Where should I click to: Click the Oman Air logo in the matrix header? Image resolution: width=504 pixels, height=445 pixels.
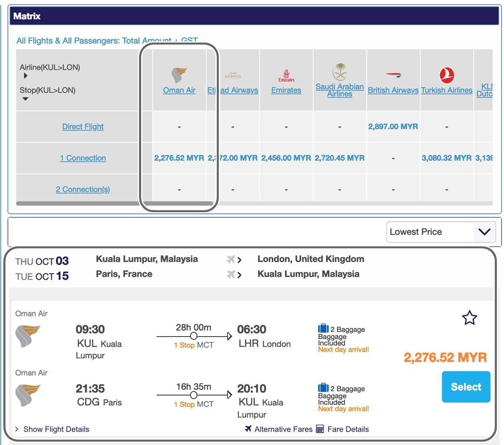(179, 75)
